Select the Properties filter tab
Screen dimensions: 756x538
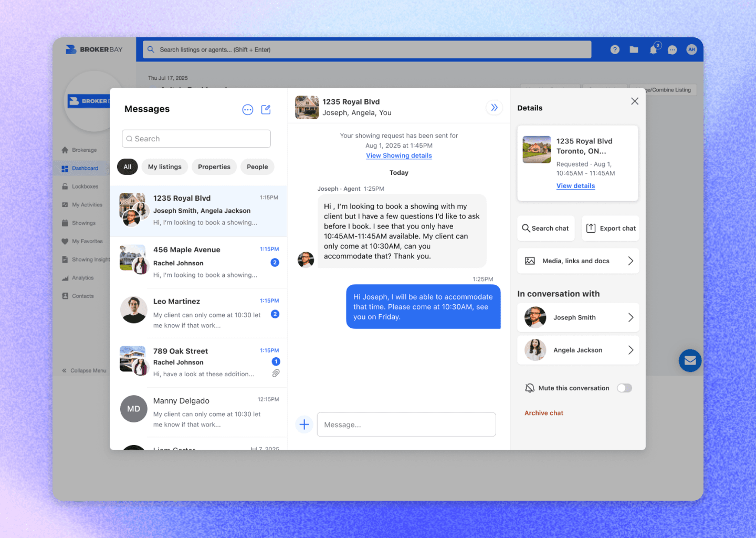coord(214,167)
